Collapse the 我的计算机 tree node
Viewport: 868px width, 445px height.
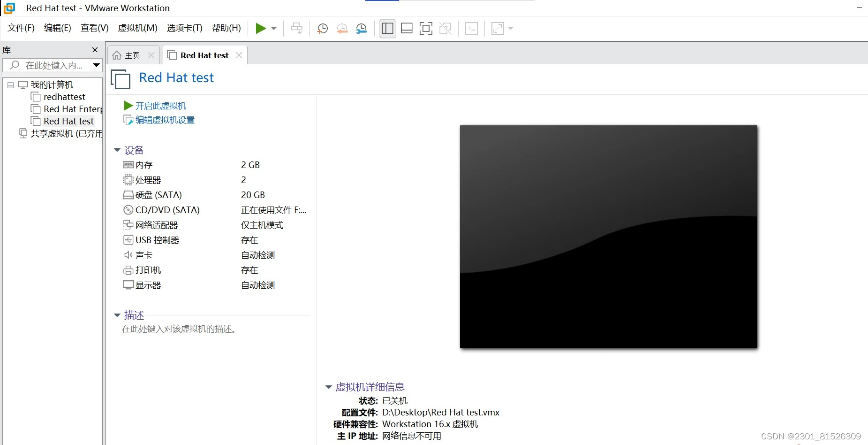[10, 85]
